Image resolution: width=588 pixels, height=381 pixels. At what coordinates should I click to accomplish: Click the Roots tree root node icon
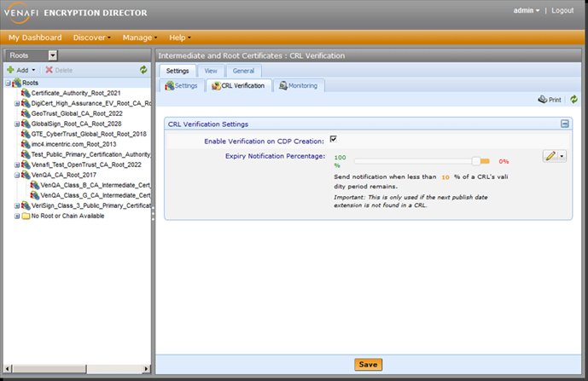(16, 83)
